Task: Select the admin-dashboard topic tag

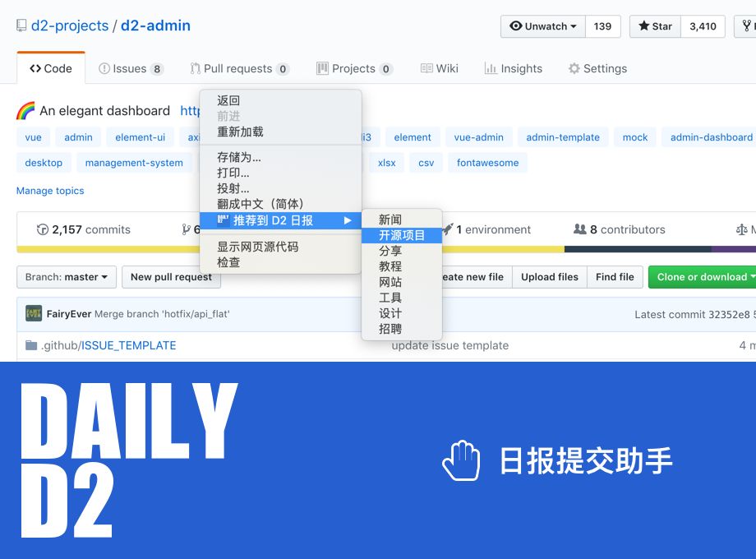Action: pyautogui.click(x=708, y=137)
